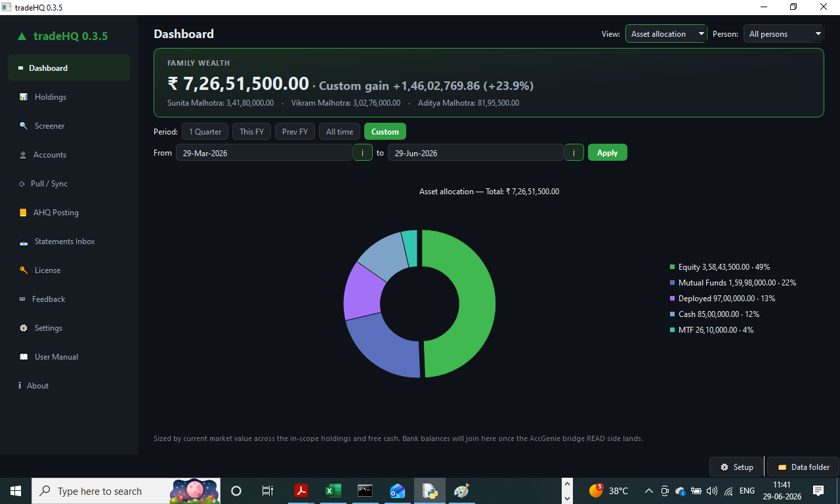
Task: Open Outlook from the taskbar
Action: point(398,491)
